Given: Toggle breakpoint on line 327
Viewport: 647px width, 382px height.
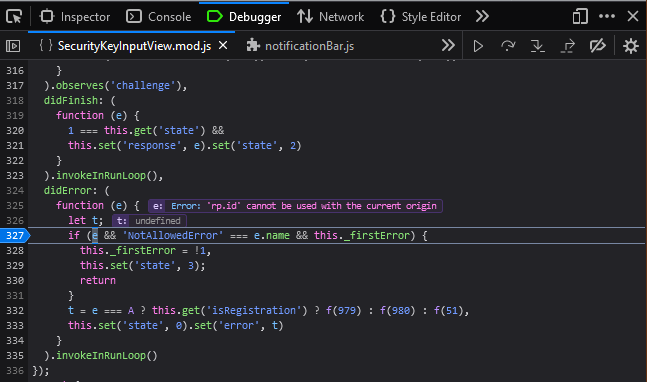Looking at the screenshot, I should [x=15, y=236].
